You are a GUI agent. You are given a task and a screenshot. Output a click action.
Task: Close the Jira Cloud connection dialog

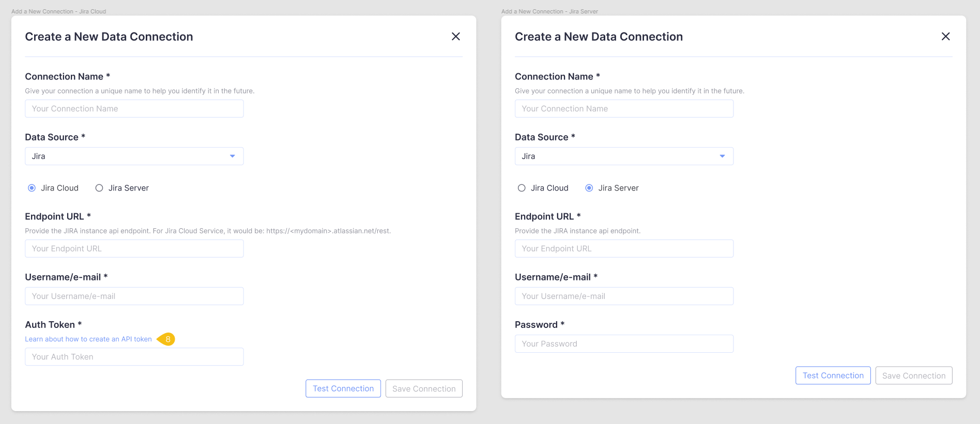(455, 36)
